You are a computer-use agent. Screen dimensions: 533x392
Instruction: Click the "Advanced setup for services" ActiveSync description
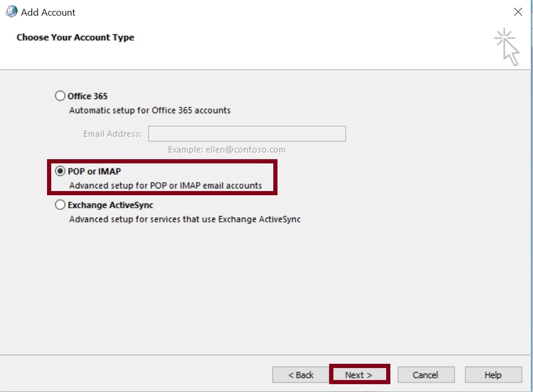[184, 219]
